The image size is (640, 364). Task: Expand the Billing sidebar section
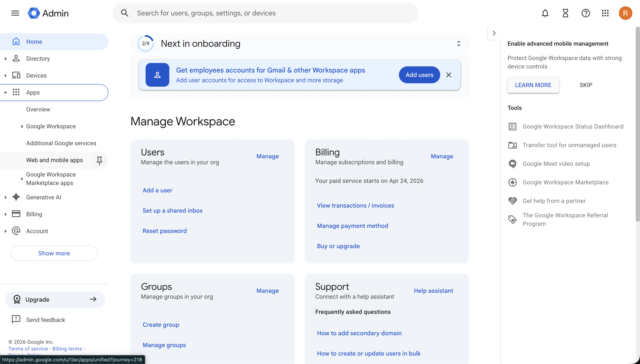6,214
